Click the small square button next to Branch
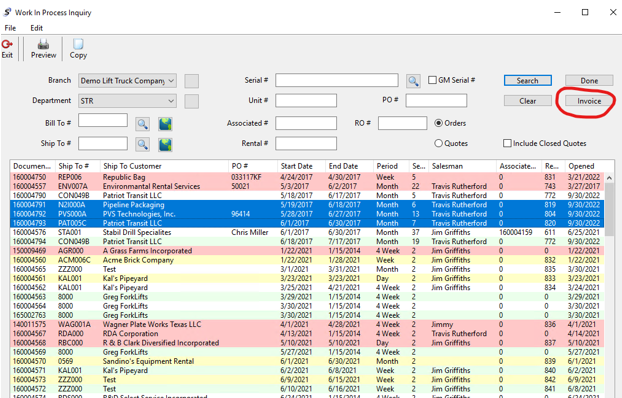The image size is (622, 398). point(192,81)
